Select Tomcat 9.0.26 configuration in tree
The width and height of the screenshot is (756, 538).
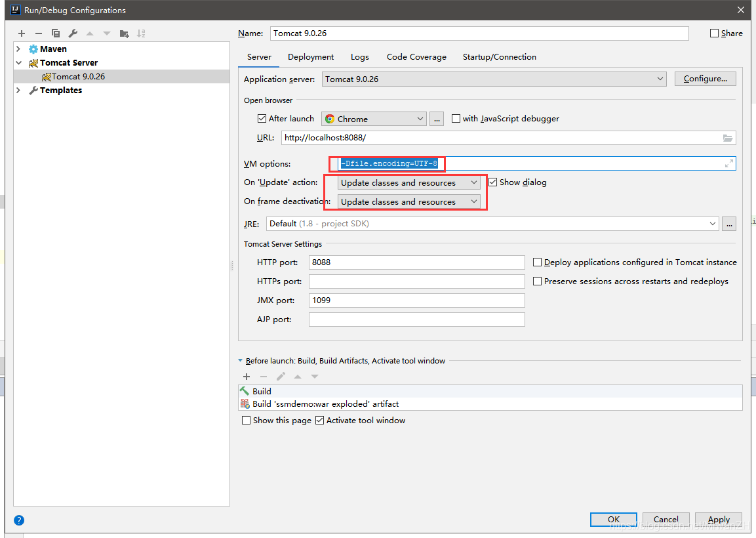click(x=121, y=76)
